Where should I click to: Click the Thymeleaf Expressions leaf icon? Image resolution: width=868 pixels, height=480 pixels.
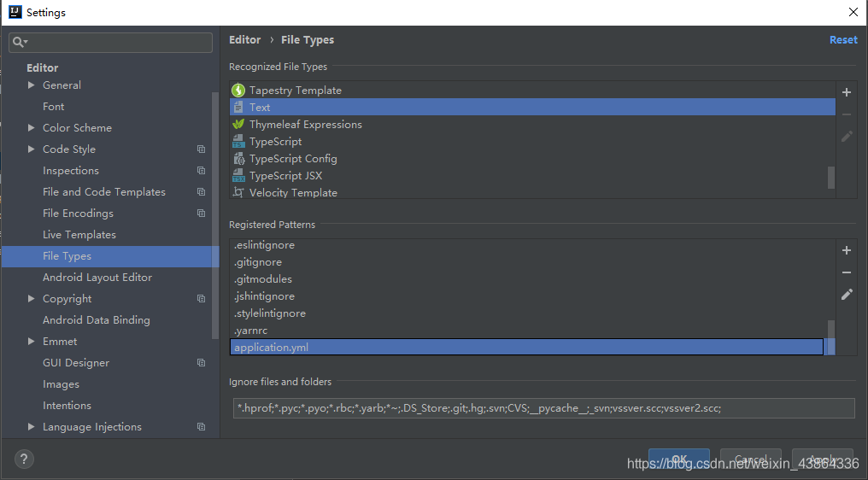pyautogui.click(x=238, y=125)
